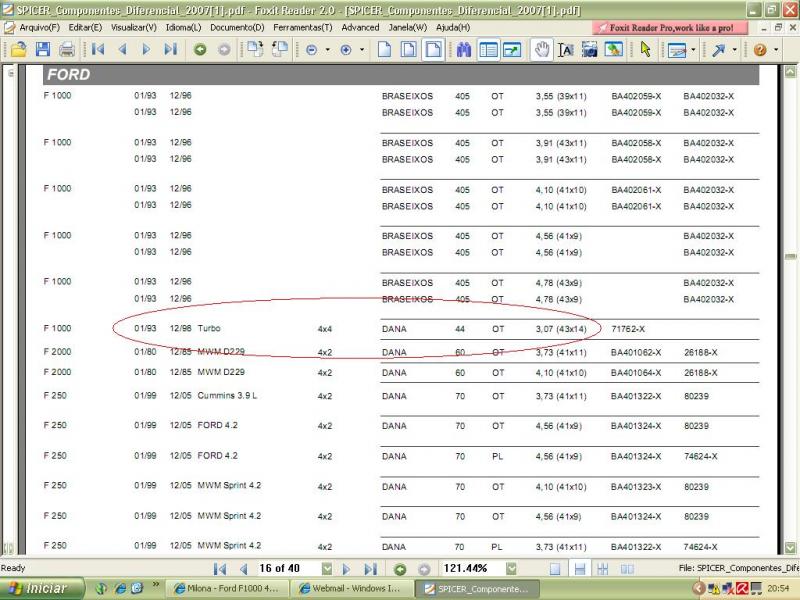Screen dimensions: 800x600
Task: Zoom out with the minus magnifier
Action: pos(312,49)
